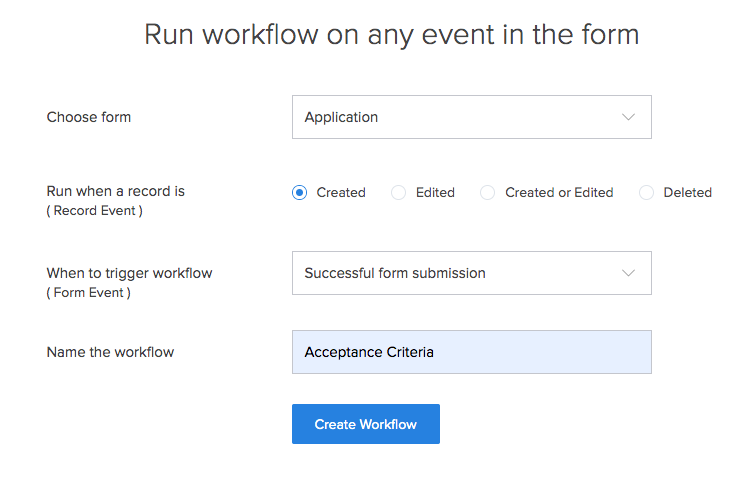This screenshot has height=477, width=737.
Task: Click the "Created or Edited" label text
Action: point(559,193)
